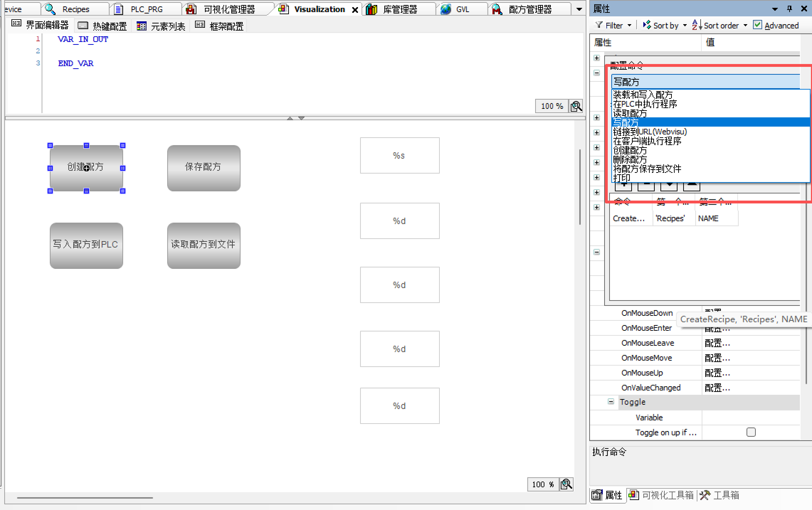Select the 创建配方 button on the canvas
Viewport: 812px width, 510px height.
[86, 168]
